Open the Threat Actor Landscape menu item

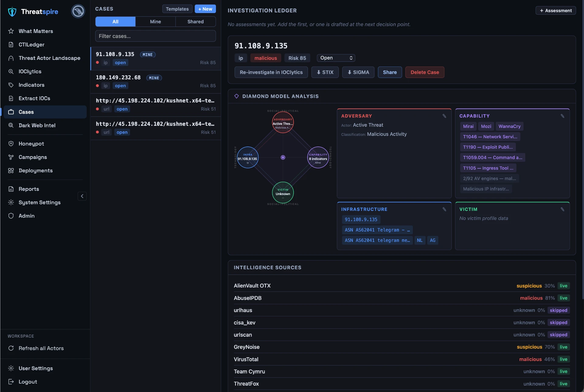click(x=45, y=58)
